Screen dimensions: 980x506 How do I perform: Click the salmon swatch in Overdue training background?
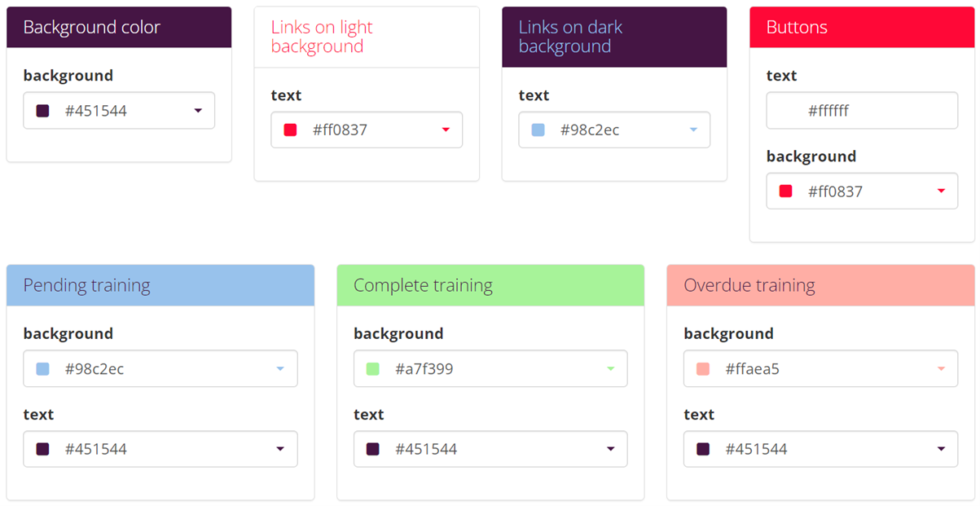(704, 369)
